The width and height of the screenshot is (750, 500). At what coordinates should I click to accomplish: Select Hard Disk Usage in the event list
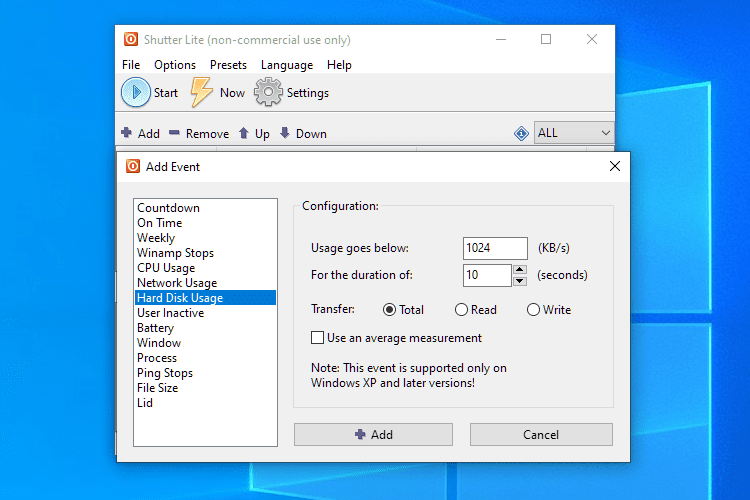[205, 298]
